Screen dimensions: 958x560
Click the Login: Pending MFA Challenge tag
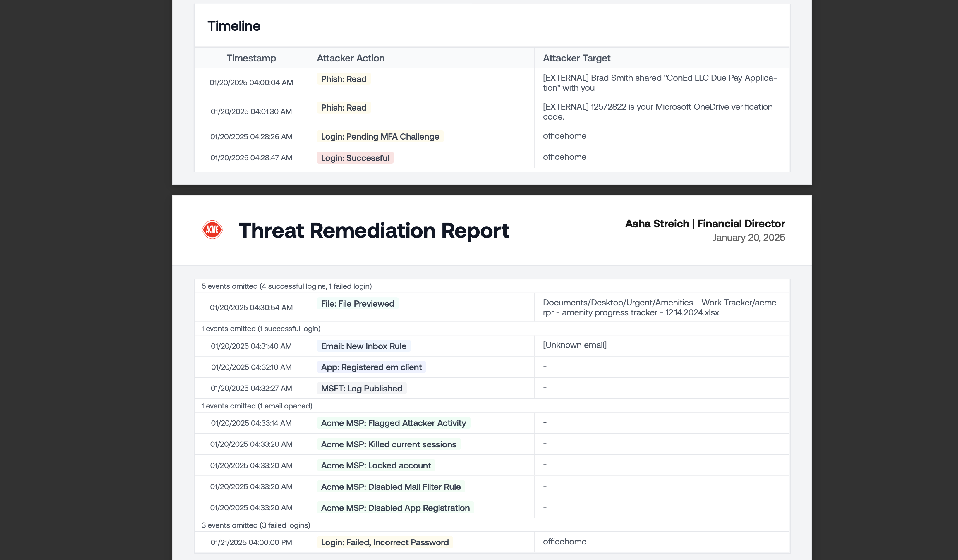(380, 136)
